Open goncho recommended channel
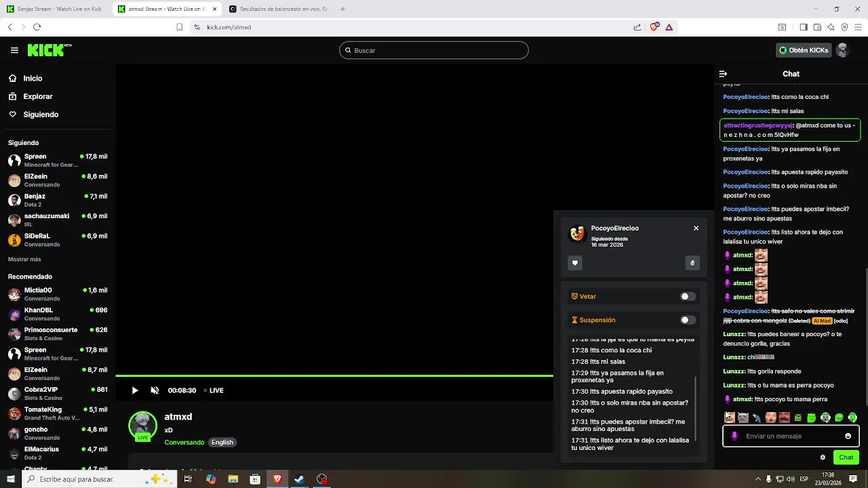 [58, 433]
